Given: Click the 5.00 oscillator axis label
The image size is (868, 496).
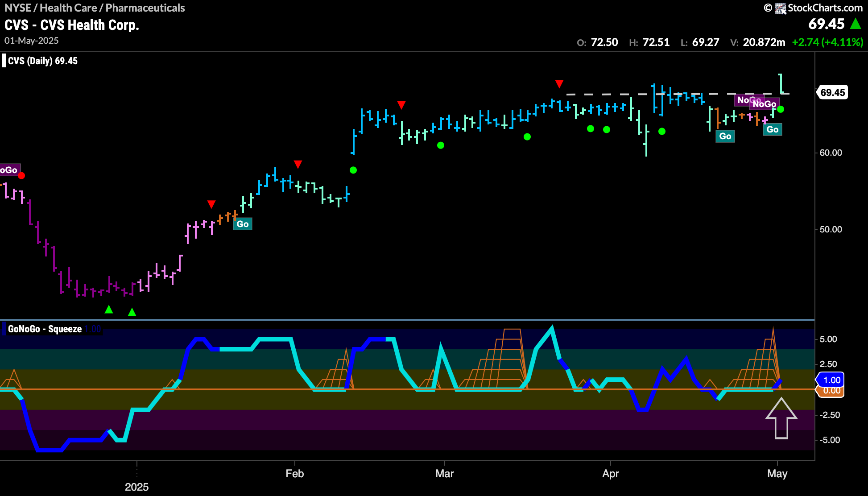Looking at the screenshot, I should pyautogui.click(x=829, y=339).
